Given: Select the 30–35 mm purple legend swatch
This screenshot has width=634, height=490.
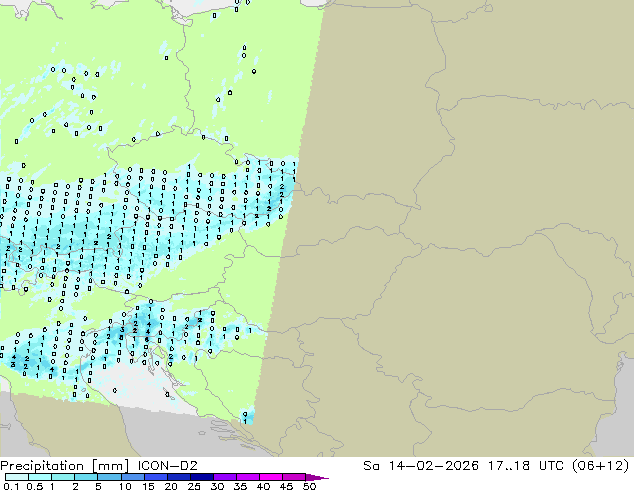Looking at the screenshot, I should pyautogui.click(x=224, y=477).
